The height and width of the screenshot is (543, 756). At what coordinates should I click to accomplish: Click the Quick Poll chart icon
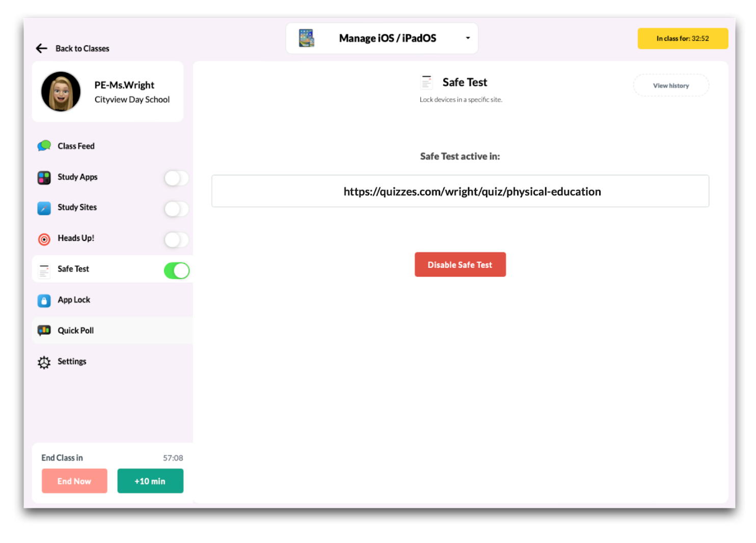click(44, 331)
